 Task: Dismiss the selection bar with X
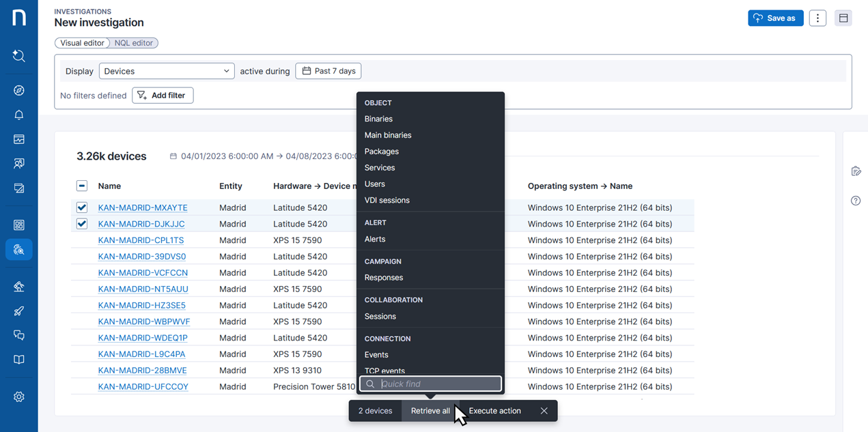(544, 411)
